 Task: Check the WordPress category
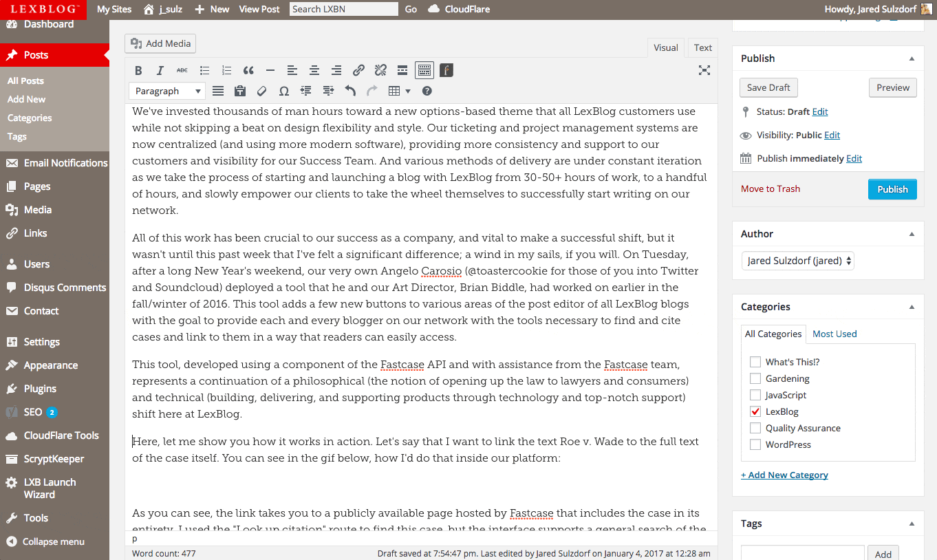point(755,444)
